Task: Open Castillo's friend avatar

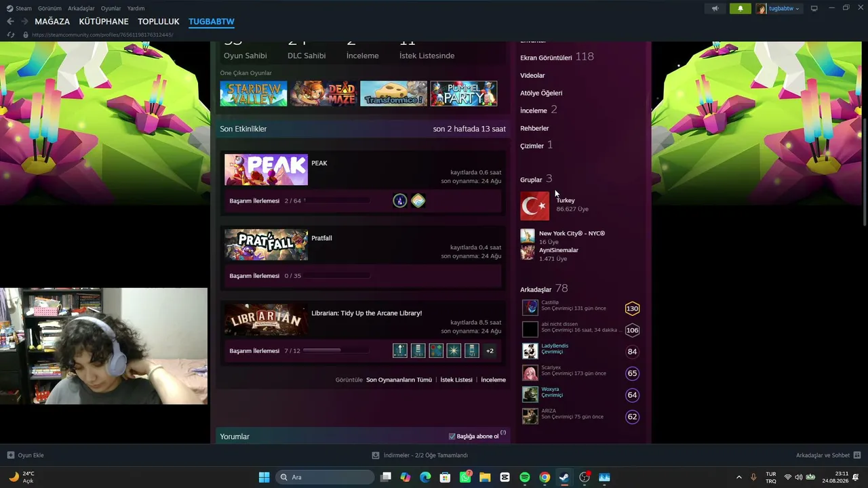Action: (x=530, y=308)
